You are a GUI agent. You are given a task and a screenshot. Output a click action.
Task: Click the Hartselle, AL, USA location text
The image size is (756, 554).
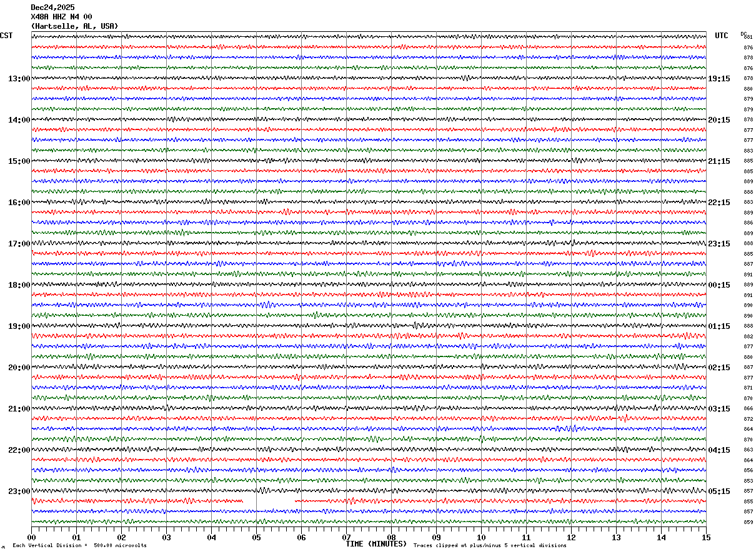[74, 26]
